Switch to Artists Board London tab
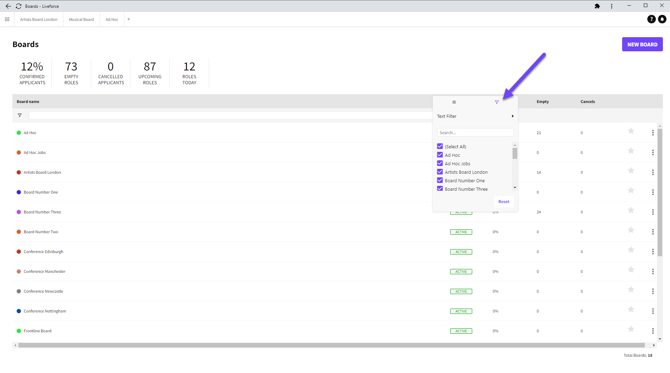 (38, 19)
